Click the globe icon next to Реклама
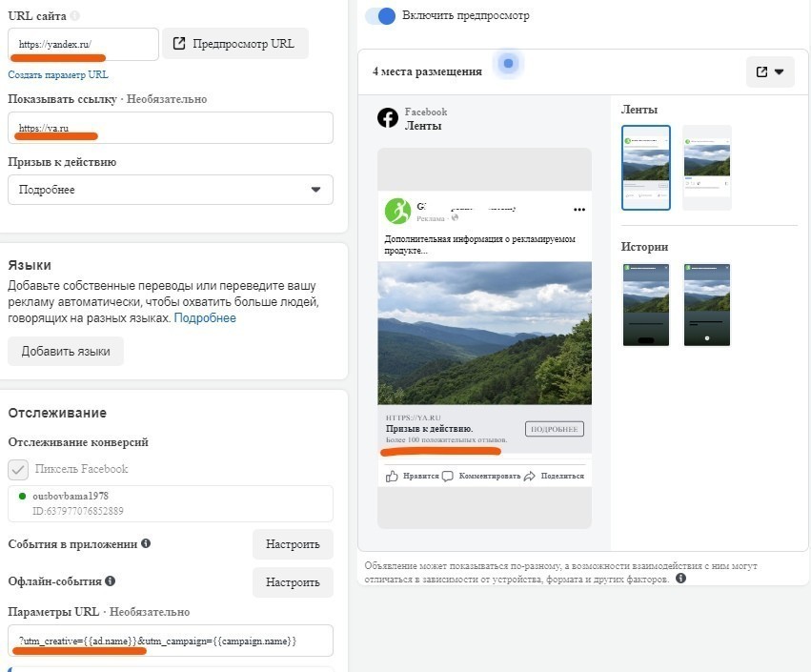 [x=455, y=217]
